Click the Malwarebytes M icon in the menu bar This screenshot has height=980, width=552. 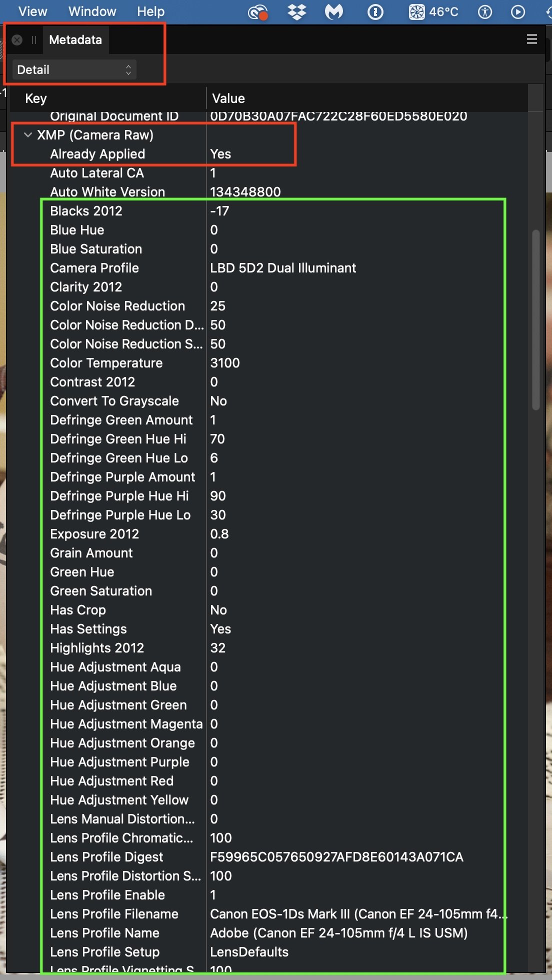(x=334, y=11)
